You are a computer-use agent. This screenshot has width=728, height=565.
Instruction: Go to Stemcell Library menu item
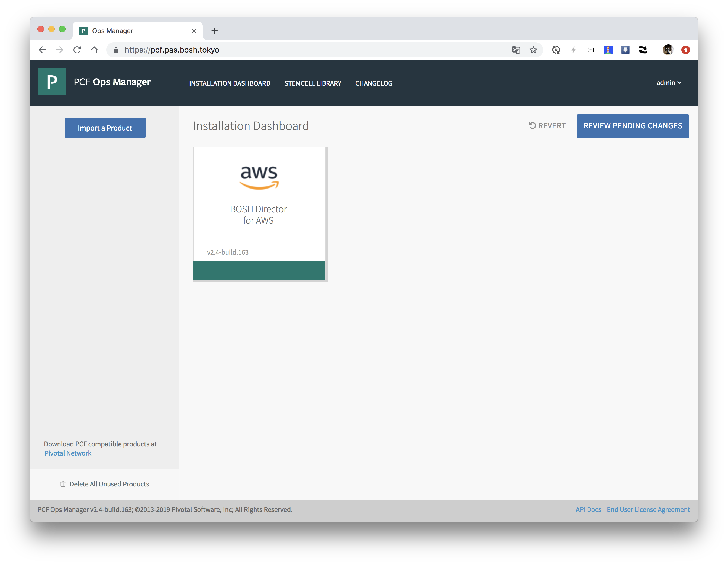313,83
